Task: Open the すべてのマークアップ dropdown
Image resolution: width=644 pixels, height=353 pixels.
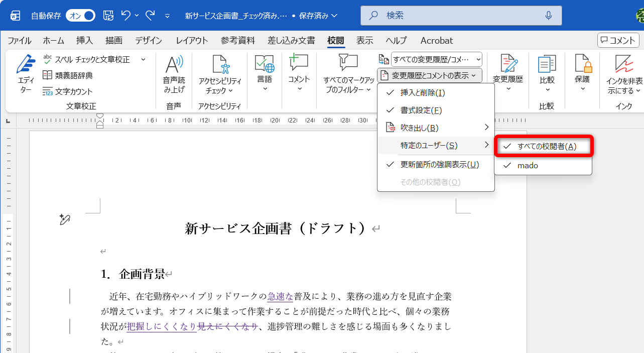Action: (434, 59)
